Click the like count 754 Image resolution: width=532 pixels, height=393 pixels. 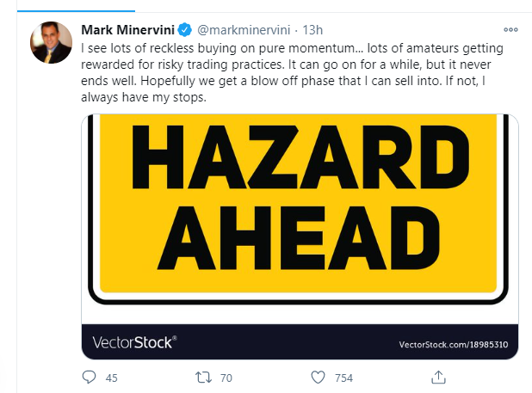(x=344, y=377)
